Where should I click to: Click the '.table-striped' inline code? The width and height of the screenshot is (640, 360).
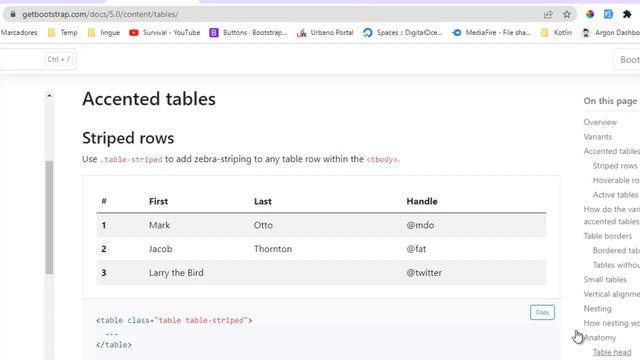tap(131, 159)
